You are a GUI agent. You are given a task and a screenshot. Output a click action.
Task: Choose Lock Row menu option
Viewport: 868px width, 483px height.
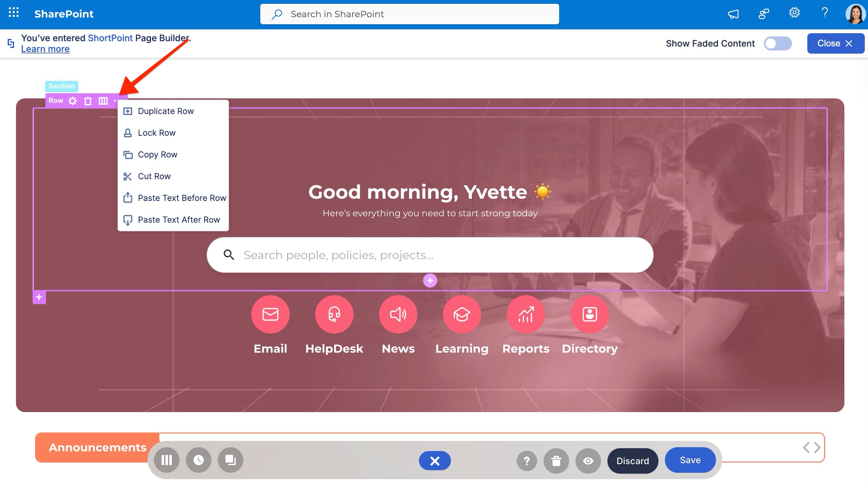coord(156,133)
